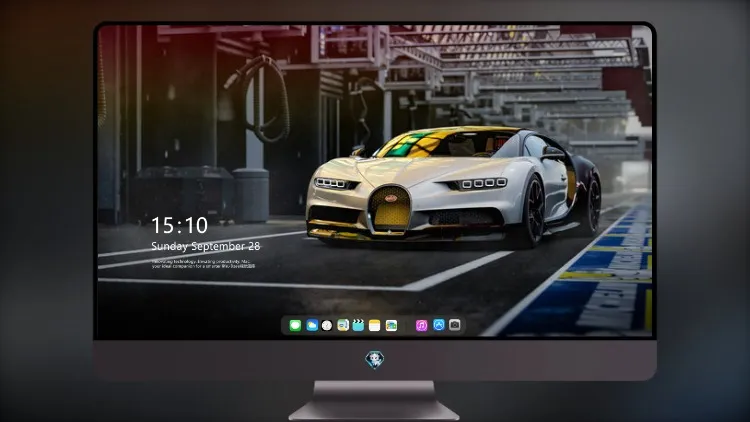This screenshot has height=422, width=750.
Task: Open the Clock app in dock
Action: pyautogui.click(x=327, y=325)
